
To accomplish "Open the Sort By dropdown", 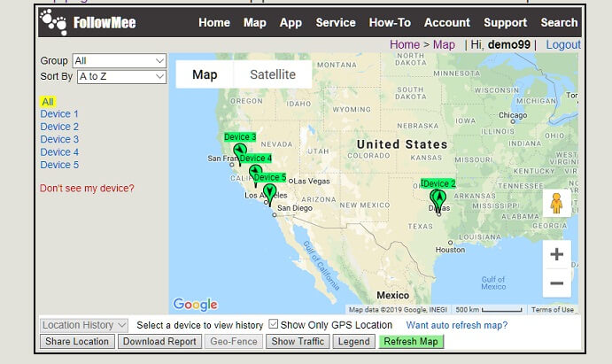I will [x=121, y=77].
